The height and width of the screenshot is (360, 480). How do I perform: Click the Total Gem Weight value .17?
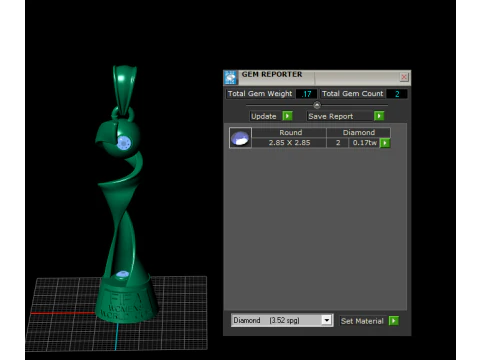tap(306, 94)
